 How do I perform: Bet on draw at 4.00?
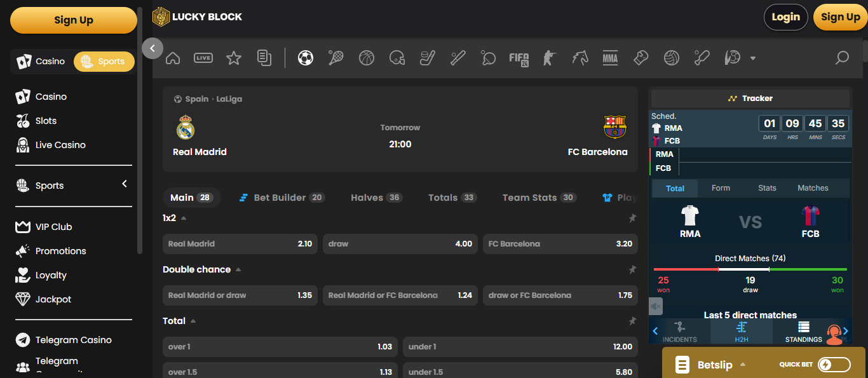(400, 243)
